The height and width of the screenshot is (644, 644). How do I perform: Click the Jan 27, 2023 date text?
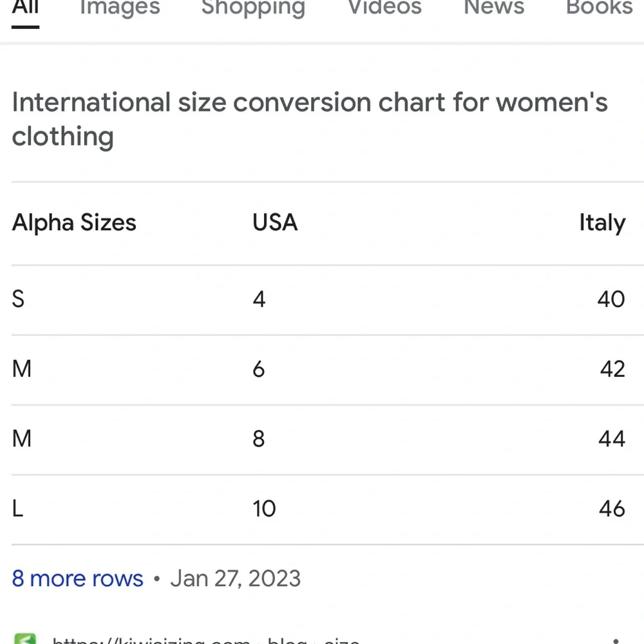click(235, 578)
